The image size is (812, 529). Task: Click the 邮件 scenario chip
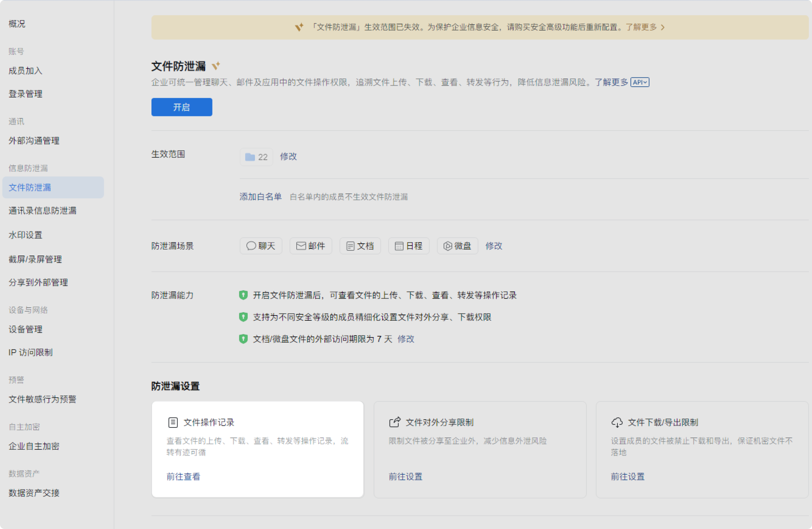(311, 246)
